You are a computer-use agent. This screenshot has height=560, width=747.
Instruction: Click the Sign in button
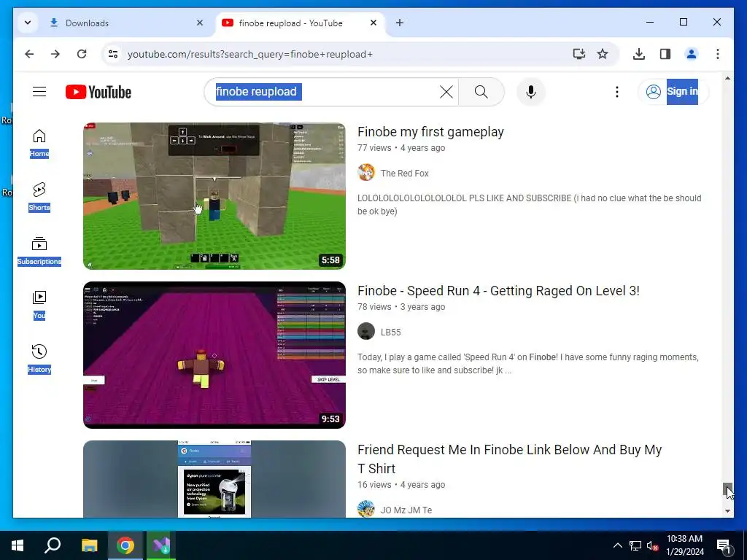click(x=672, y=91)
